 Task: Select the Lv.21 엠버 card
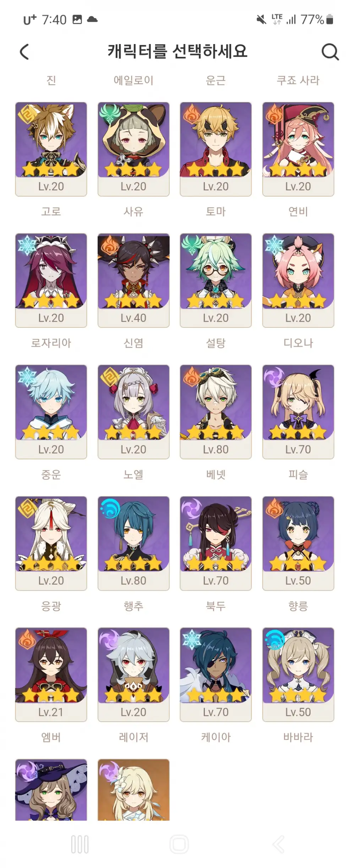(51, 675)
